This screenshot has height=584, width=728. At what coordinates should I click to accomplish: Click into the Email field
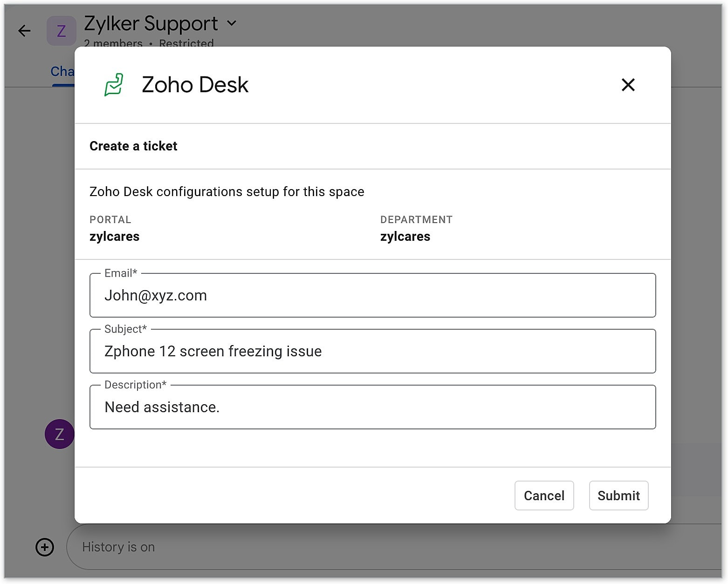click(372, 296)
